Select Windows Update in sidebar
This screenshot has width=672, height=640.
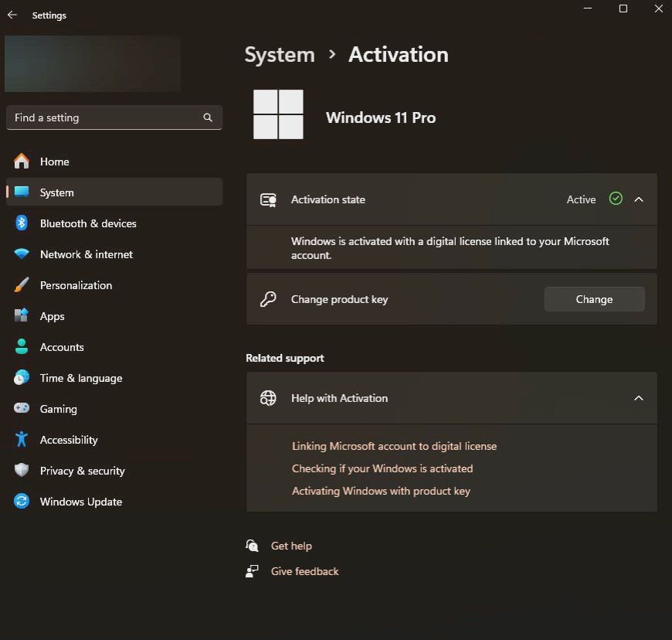(114, 502)
